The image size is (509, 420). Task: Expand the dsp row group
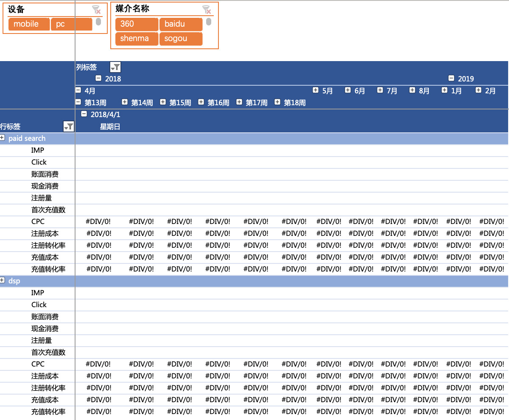(x=3, y=280)
